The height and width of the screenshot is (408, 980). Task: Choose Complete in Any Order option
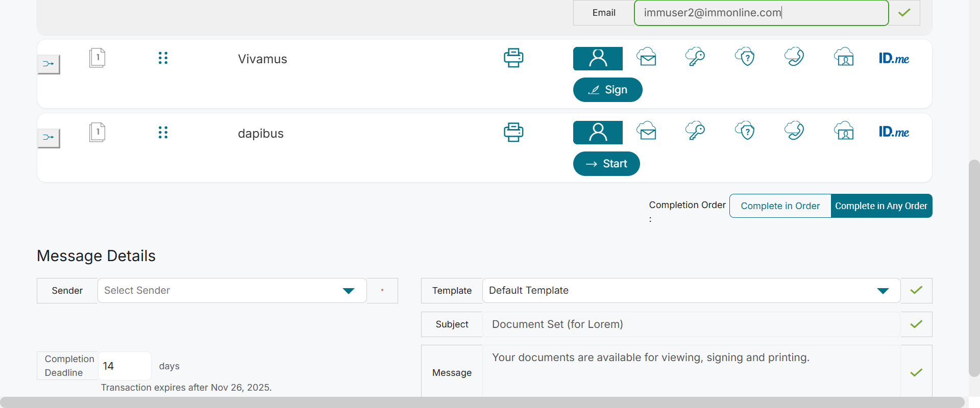[x=881, y=206]
